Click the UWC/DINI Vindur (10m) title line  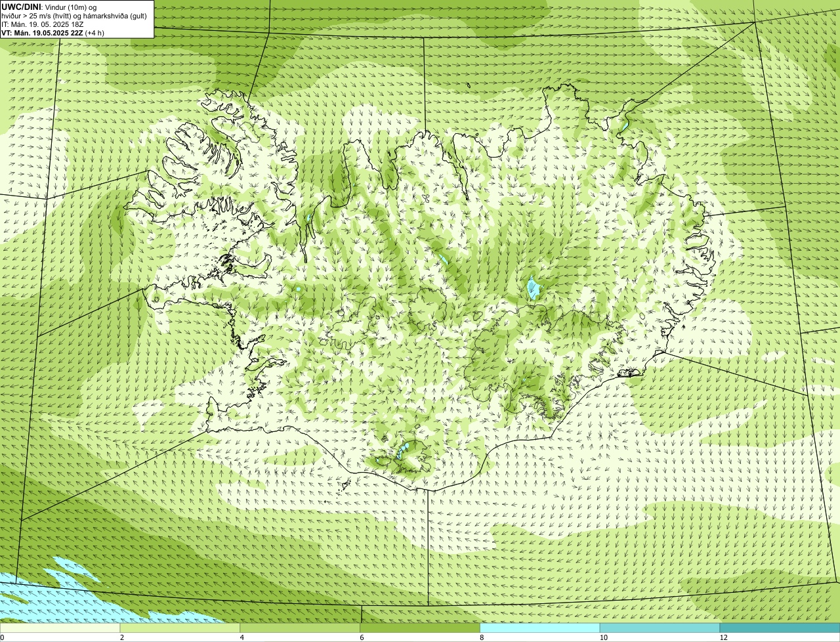[49, 6]
